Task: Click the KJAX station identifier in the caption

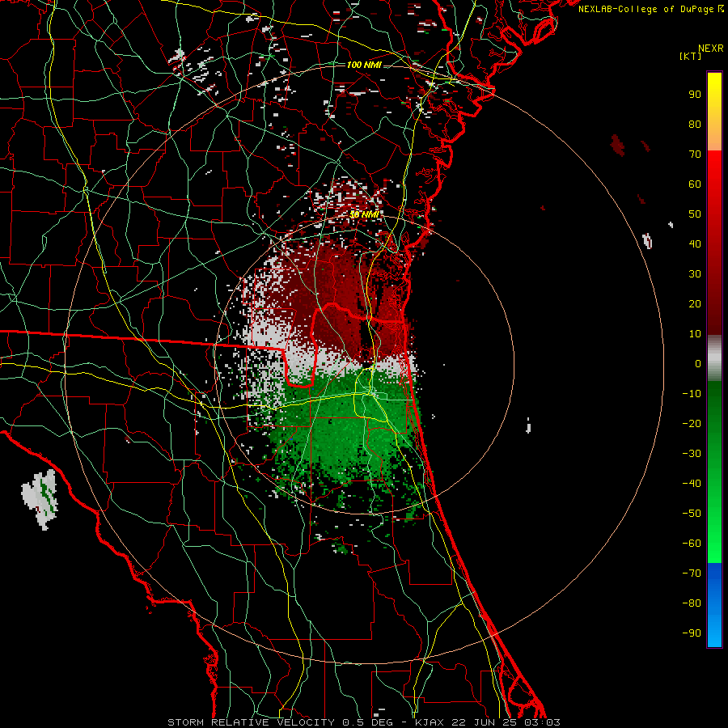Action: pyautogui.click(x=429, y=722)
